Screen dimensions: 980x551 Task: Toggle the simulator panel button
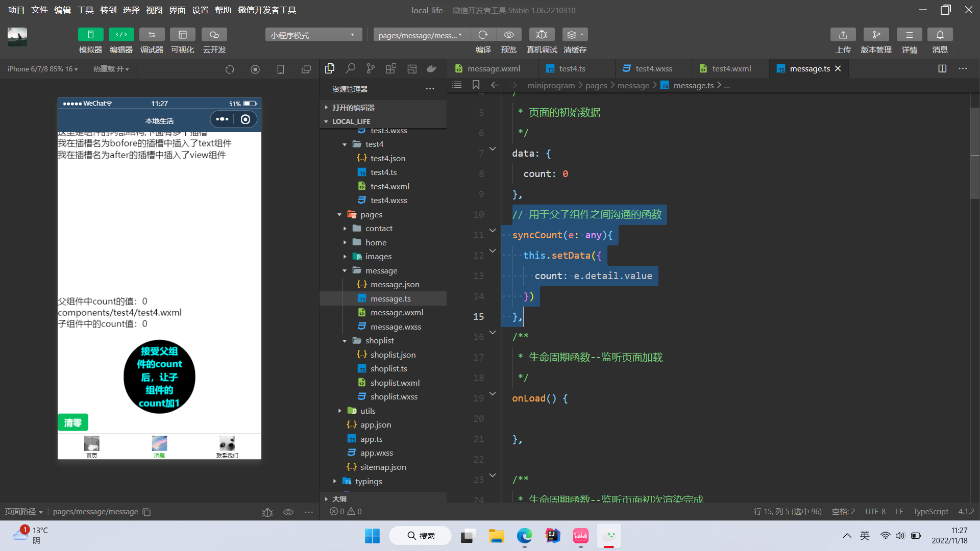90,35
